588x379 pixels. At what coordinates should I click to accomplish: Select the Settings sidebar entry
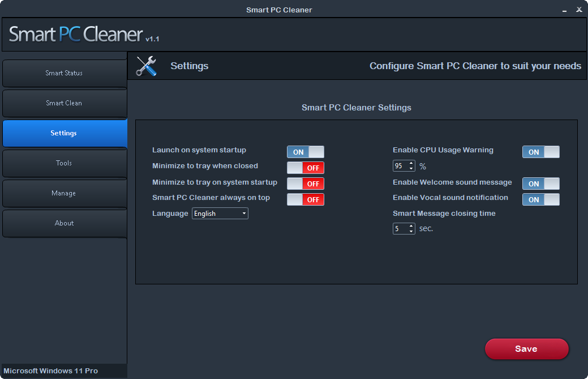click(64, 133)
